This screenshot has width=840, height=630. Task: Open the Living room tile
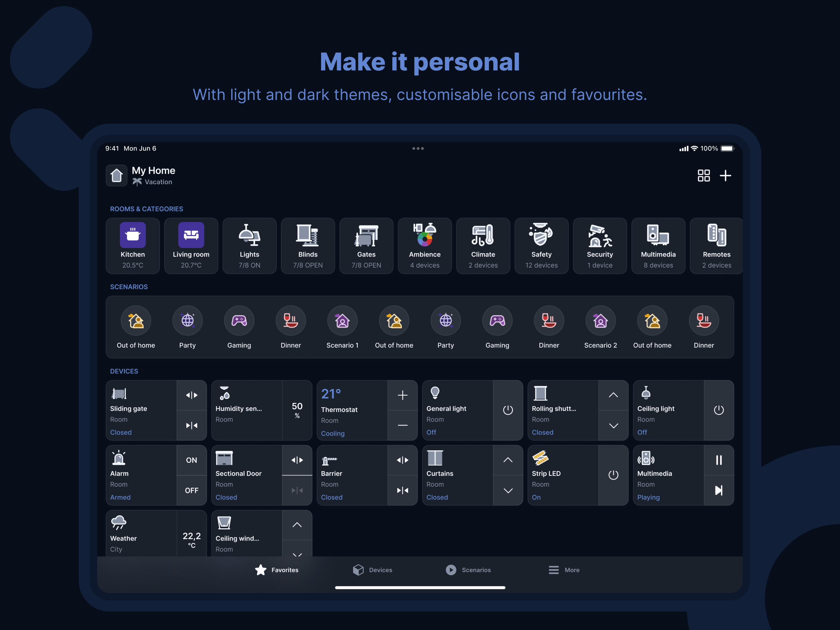click(x=191, y=245)
